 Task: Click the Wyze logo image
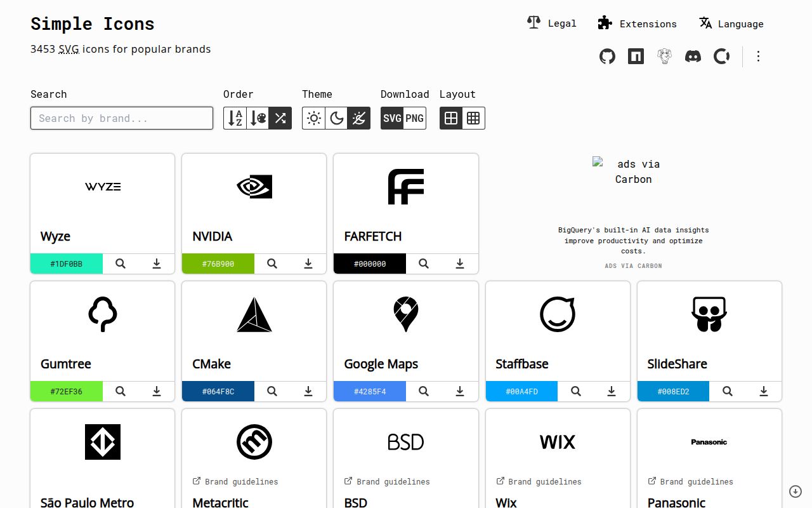(x=103, y=187)
